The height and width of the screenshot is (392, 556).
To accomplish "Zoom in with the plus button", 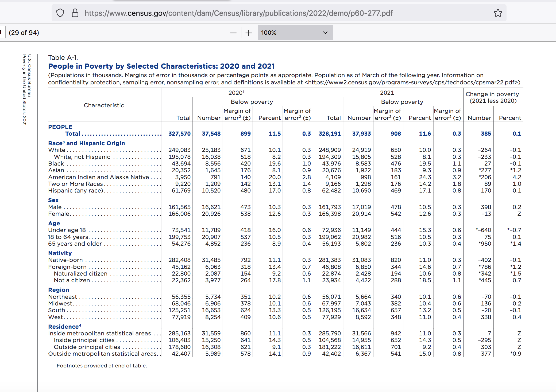I will point(249,33).
